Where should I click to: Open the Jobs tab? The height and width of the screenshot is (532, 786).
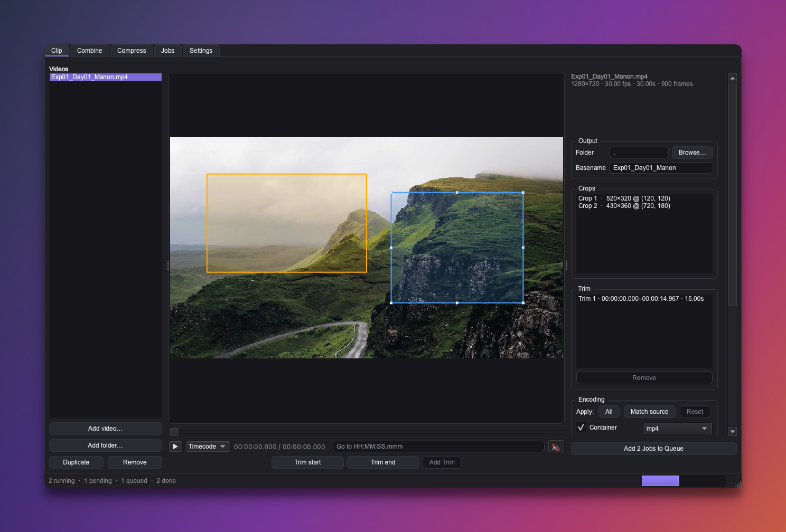(x=167, y=51)
